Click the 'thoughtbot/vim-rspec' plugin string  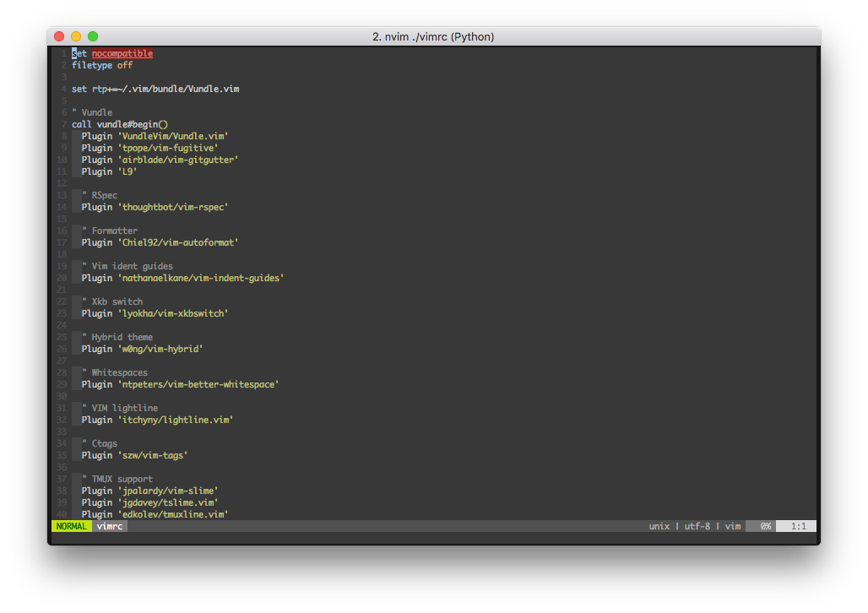click(173, 207)
